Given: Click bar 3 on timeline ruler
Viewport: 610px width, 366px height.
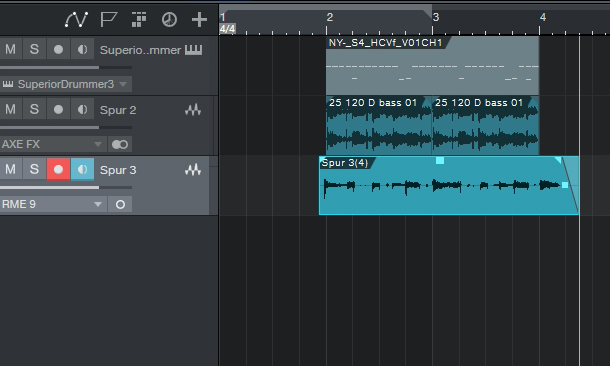Looking at the screenshot, I should (436, 18).
